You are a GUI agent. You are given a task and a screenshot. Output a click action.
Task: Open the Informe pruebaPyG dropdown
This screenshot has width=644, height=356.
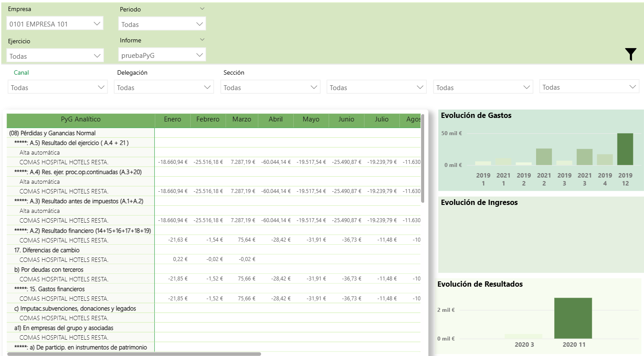pyautogui.click(x=162, y=55)
